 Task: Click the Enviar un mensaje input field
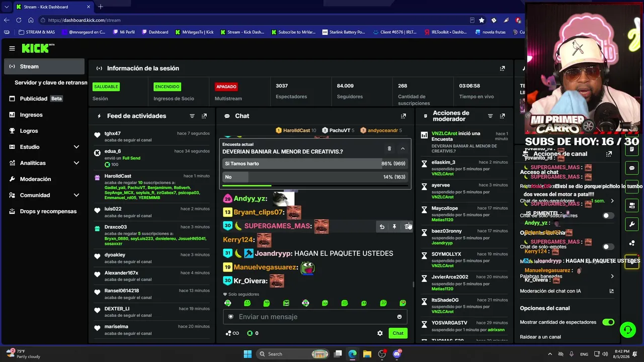[x=315, y=317]
